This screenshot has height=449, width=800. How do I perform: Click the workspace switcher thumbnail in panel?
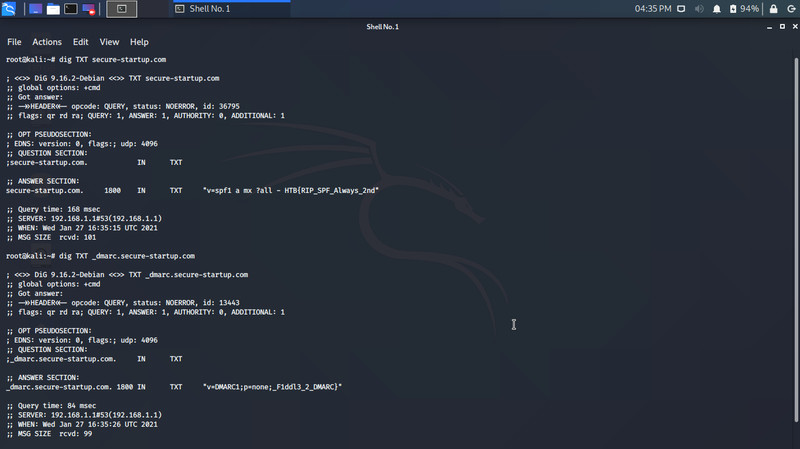pyautogui.click(x=121, y=9)
